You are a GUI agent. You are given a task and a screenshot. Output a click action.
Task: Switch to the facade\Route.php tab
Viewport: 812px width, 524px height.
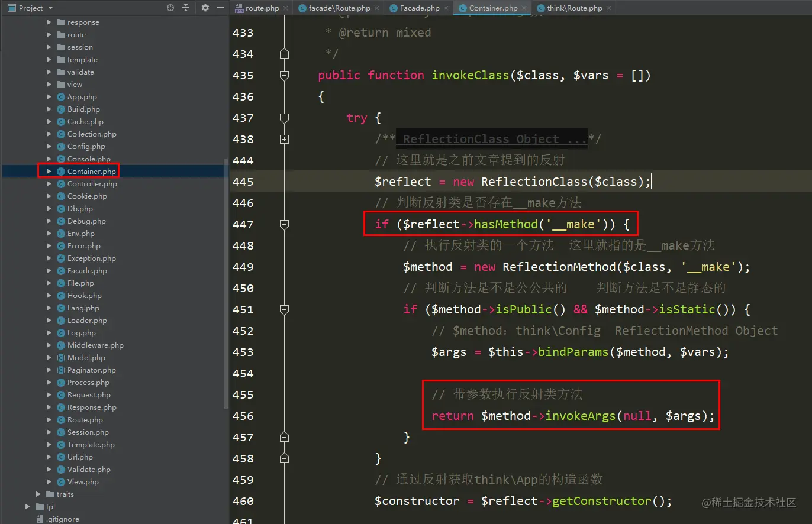tap(339, 8)
